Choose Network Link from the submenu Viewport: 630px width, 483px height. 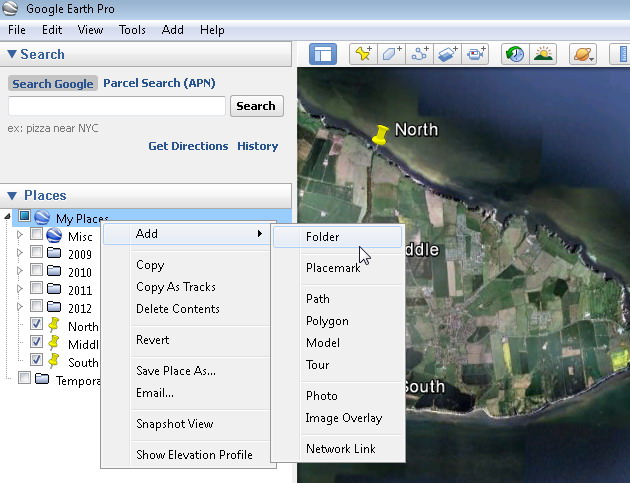338,449
